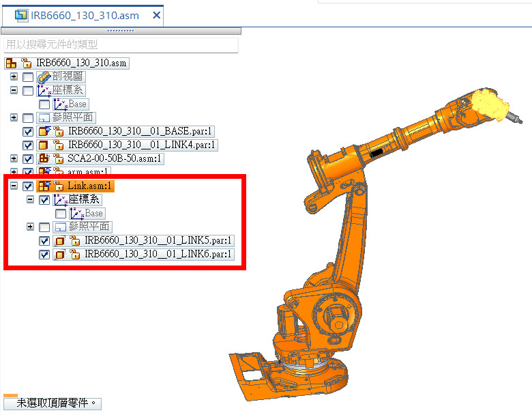Viewport: 532px width, 415px height.
Task: Toggle the top-level 座標系 checkbox
Action: coord(28,91)
